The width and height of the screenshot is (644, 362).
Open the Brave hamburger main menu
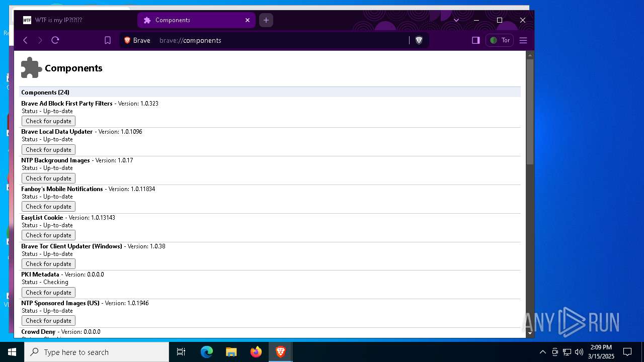[x=523, y=40]
